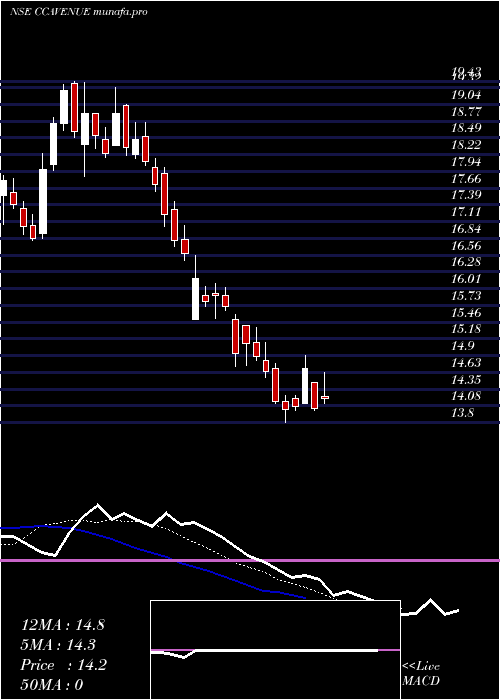Click the 15.73 price label
The image size is (500, 700).
(467, 296)
